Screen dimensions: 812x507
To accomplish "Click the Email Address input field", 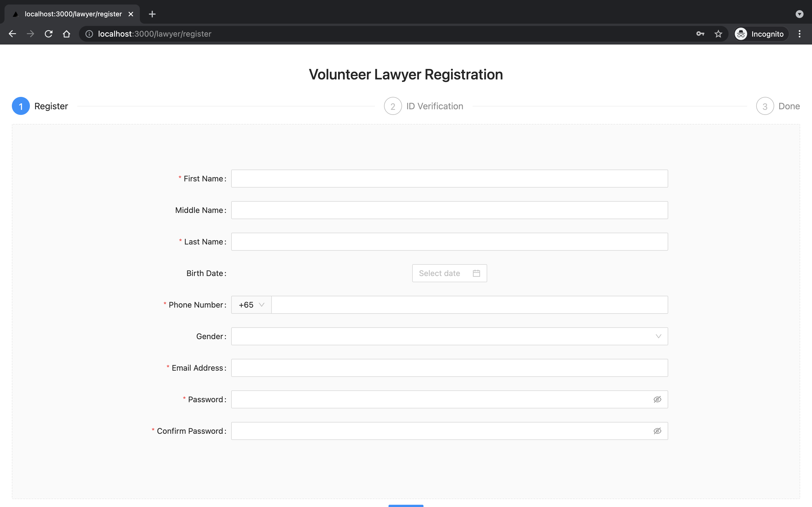I will tap(449, 368).
